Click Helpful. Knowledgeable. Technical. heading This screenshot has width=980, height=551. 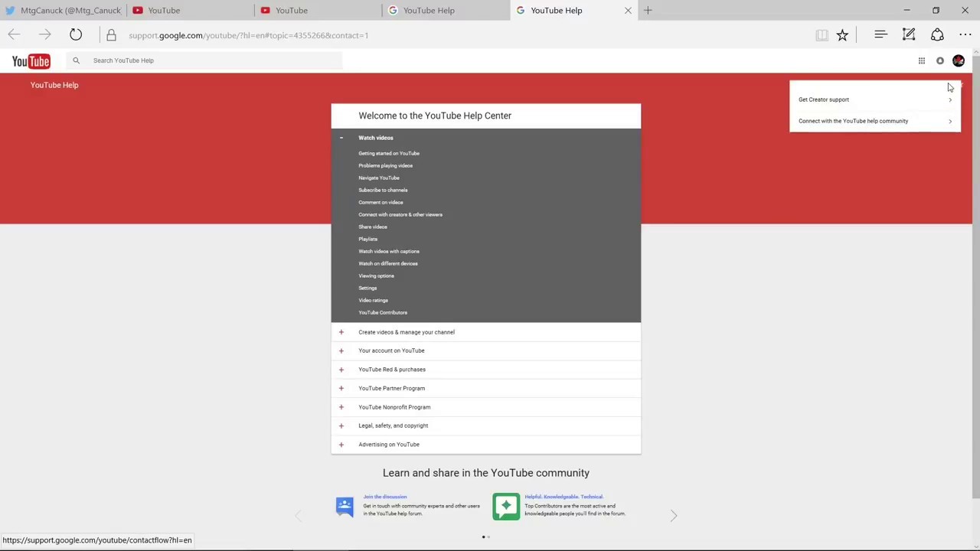click(x=564, y=497)
